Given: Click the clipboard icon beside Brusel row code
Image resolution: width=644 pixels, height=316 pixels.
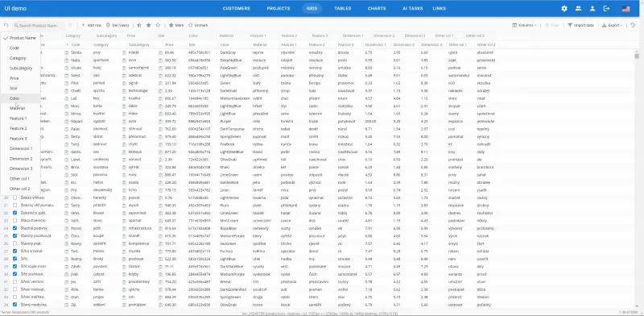Looking at the screenshot, I should 67,213.
